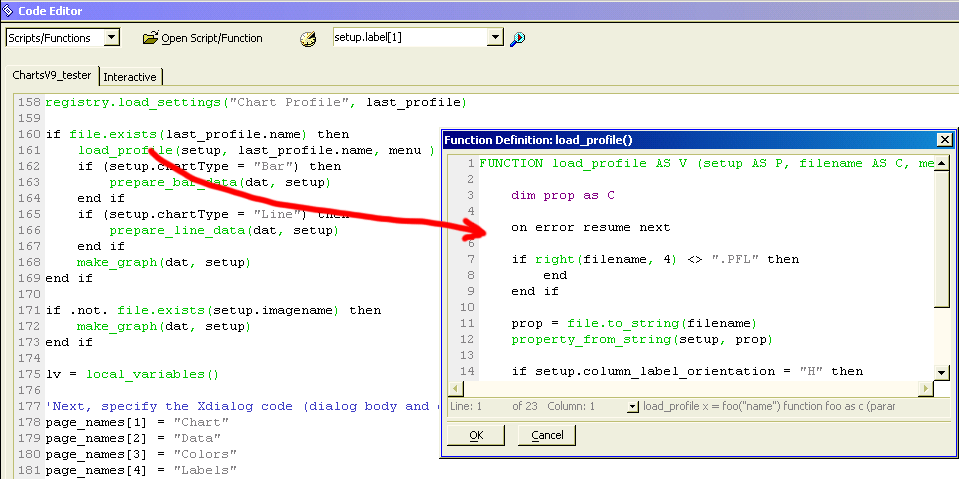
Task: Expand the setup.label[1] combo box arrow
Action: pos(495,38)
